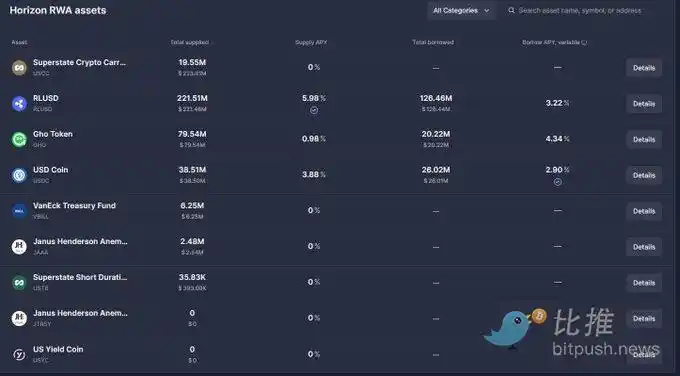Open Details for RLUSD

pos(644,104)
